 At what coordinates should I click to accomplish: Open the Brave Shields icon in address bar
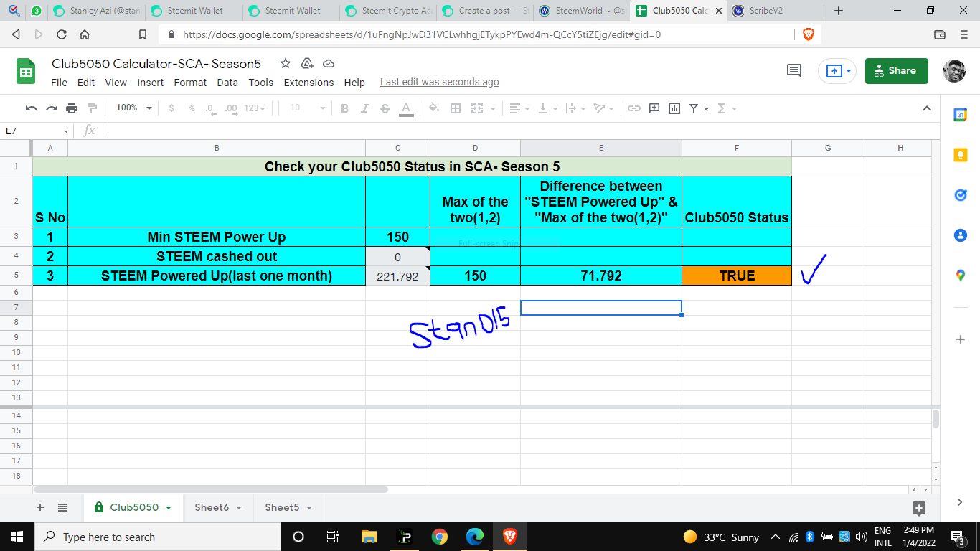[x=809, y=34]
